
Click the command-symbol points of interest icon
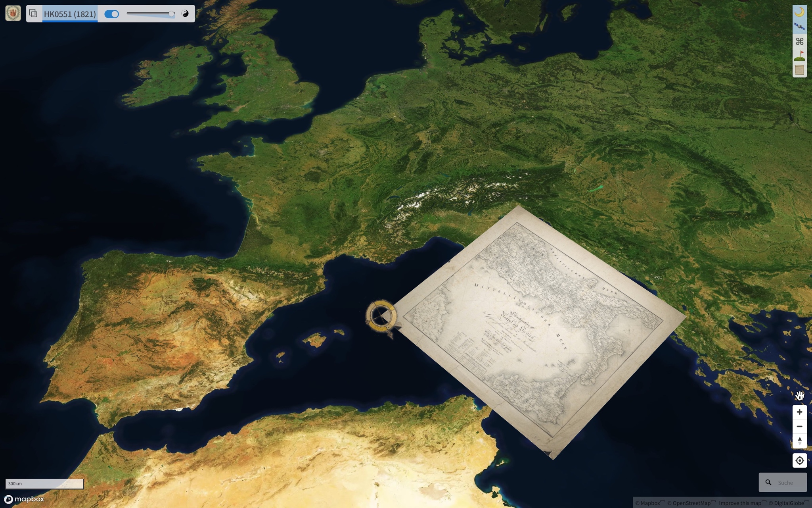[x=799, y=41]
